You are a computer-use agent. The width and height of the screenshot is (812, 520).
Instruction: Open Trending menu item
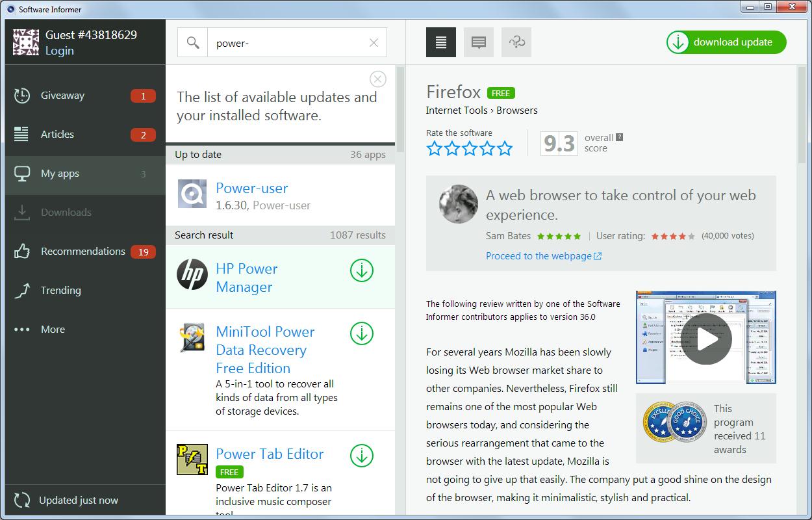[x=85, y=291]
